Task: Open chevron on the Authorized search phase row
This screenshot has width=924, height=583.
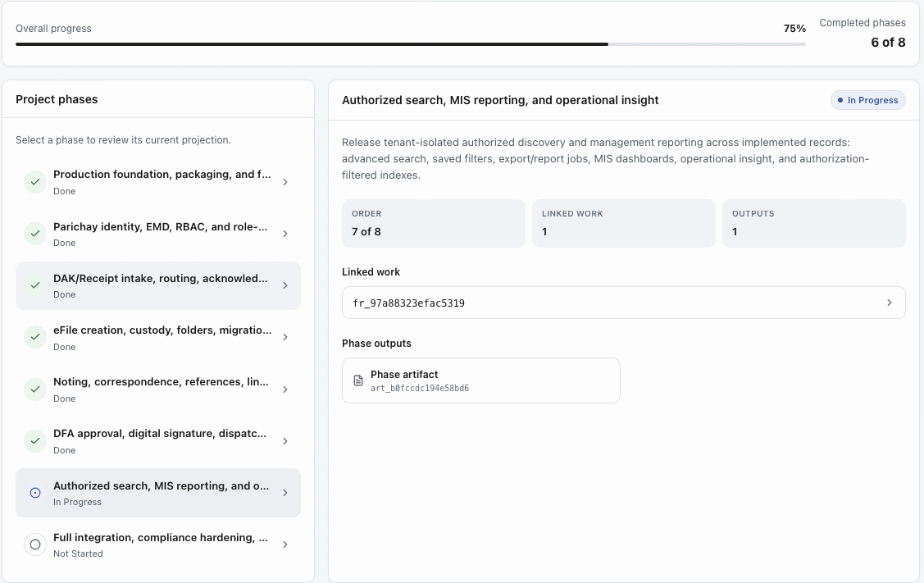Action: [x=285, y=493]
